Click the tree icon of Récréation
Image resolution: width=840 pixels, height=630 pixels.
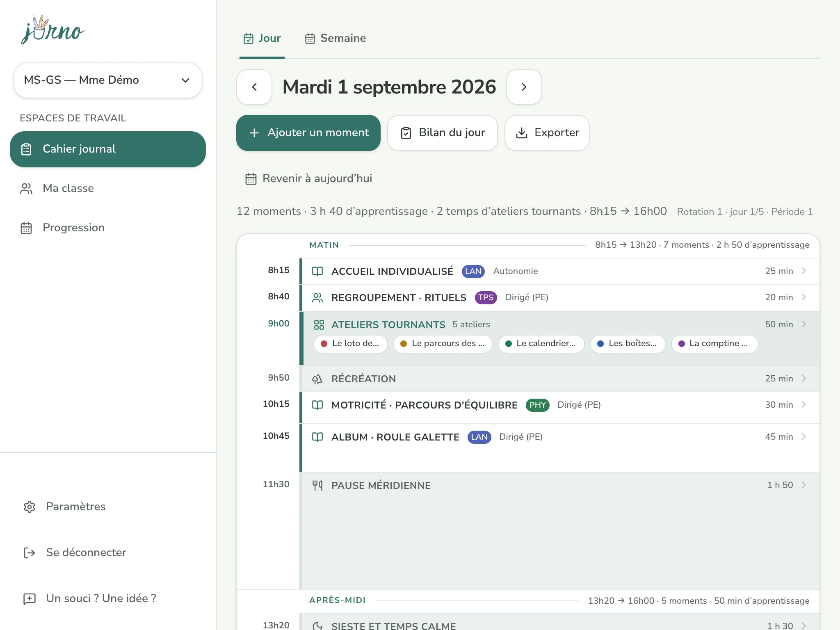coord(317,379)
